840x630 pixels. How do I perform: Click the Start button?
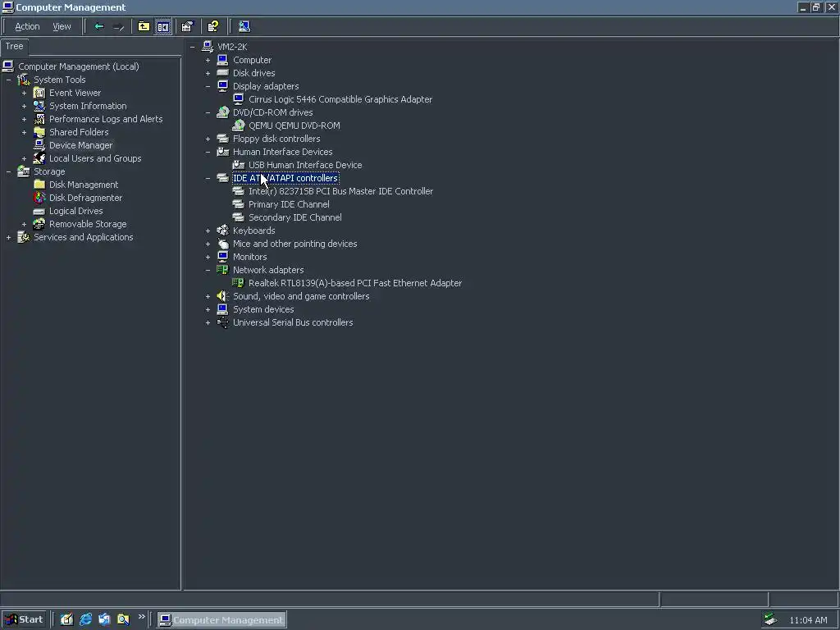(x=24, y=619)
